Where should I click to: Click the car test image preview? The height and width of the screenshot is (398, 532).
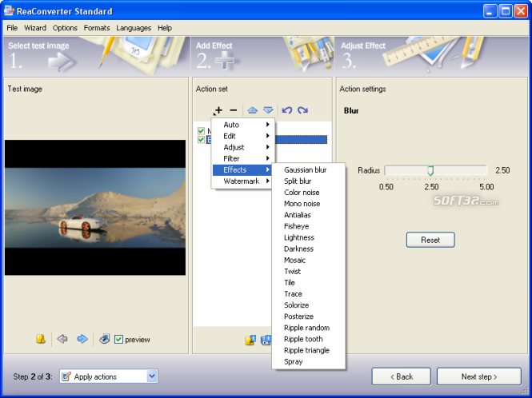95,208
